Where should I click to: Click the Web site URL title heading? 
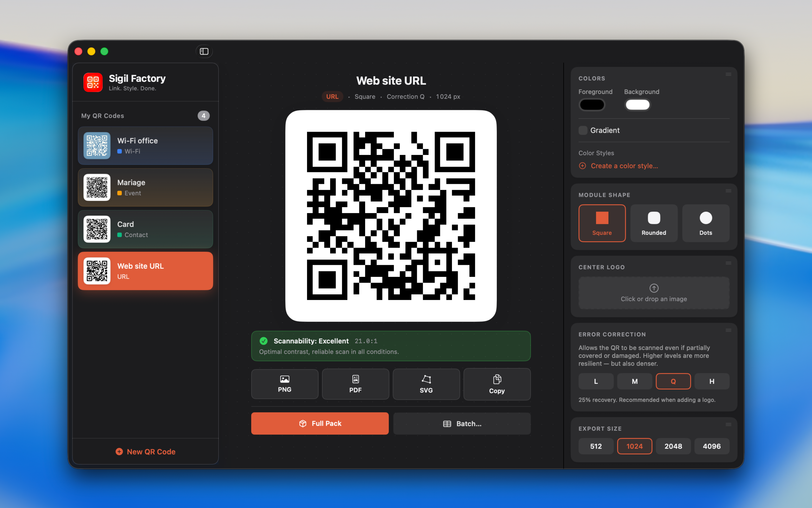tap(391, 81)
